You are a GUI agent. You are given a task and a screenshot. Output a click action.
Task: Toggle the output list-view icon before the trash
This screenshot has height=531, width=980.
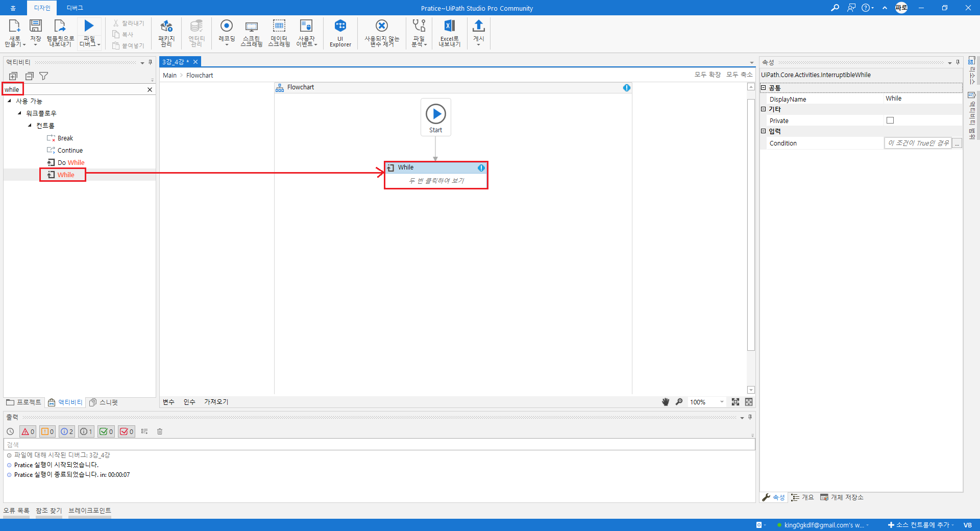point(144,431)
